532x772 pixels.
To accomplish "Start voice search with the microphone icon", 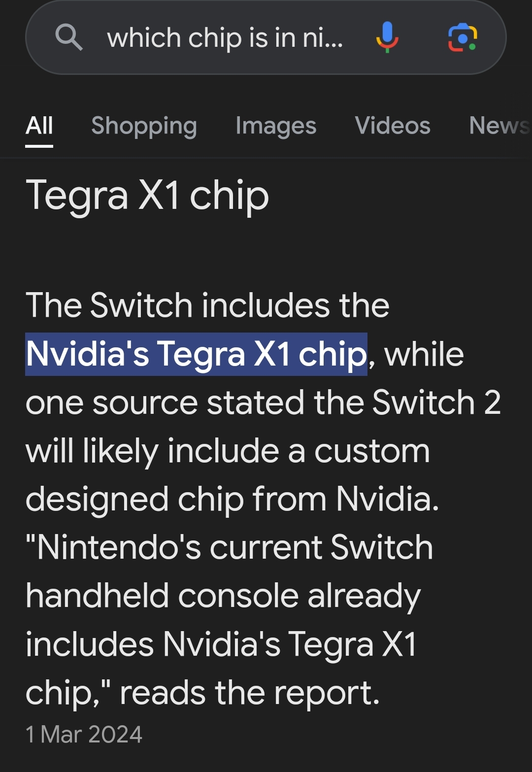I will 387,37.
